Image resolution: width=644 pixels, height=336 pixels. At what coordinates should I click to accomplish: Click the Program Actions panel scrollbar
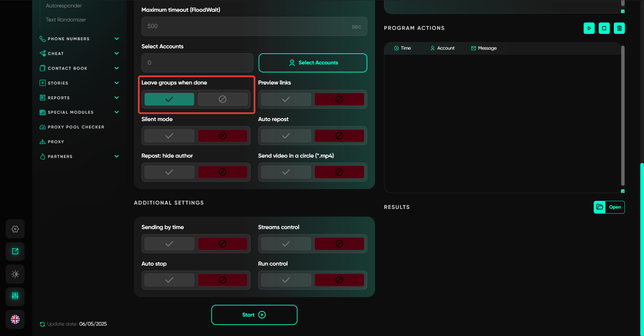pos(623,116)
